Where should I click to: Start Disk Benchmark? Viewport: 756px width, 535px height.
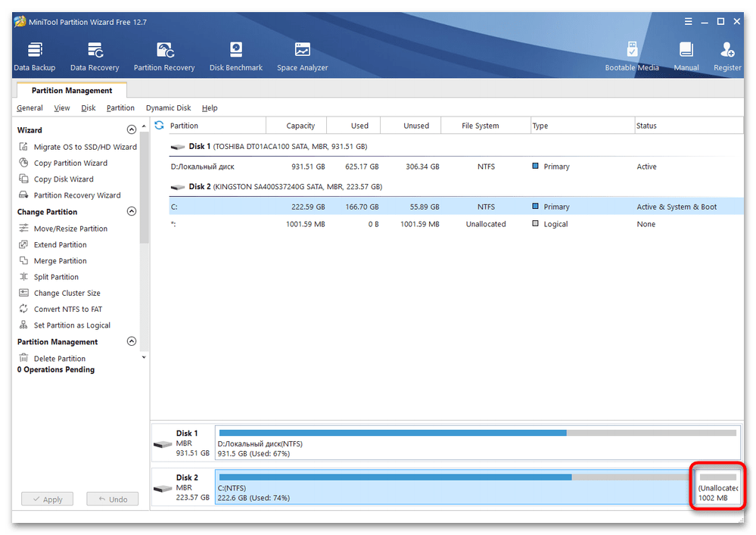tap(236, 57)
